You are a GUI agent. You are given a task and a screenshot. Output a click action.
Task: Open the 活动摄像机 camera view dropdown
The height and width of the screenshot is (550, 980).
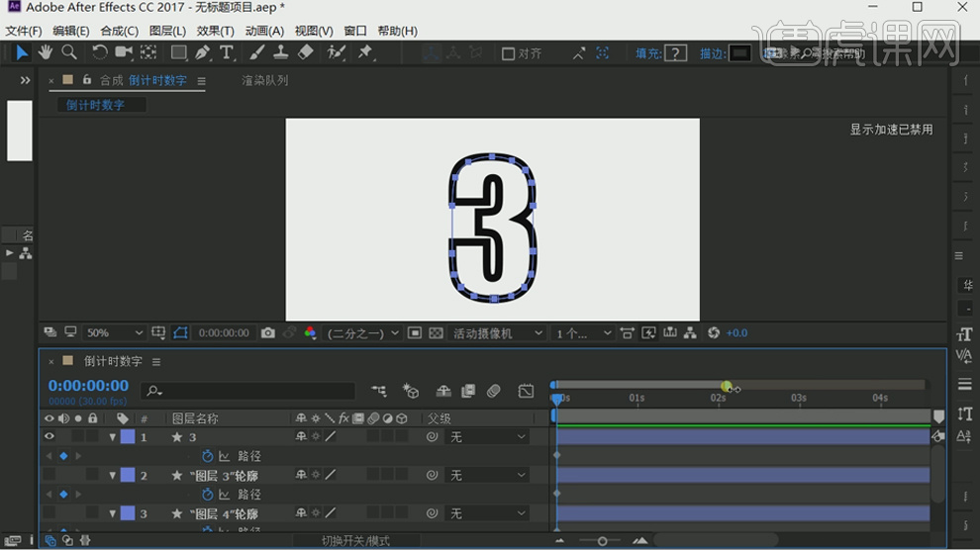[x=498, y=333]
